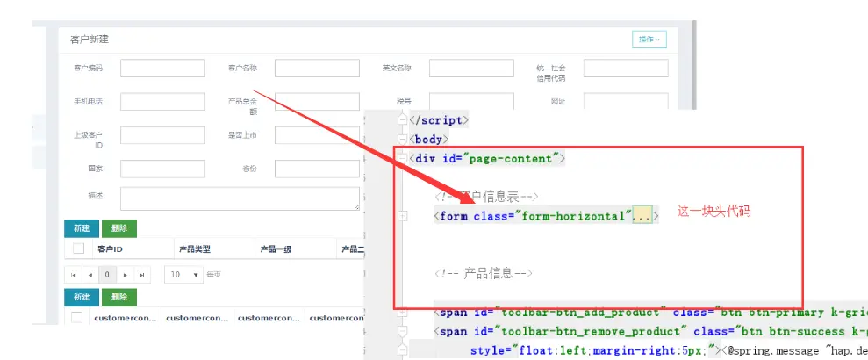Collapse the <body> fold marker

[403, 139]
